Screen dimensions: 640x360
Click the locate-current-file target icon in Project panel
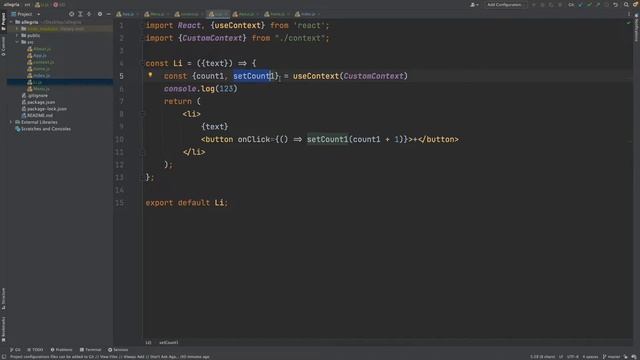[71, 14]
